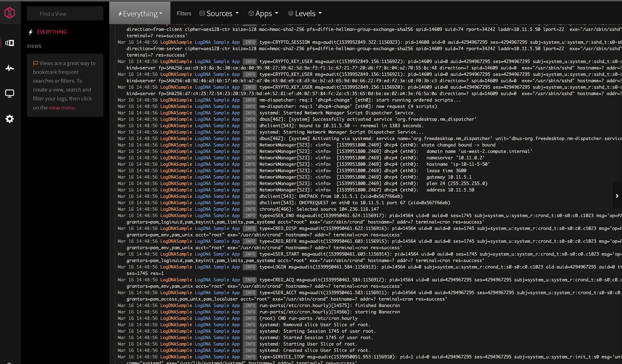Select log line type=CRED_ACQ audit entry

[x=369, y=283]
